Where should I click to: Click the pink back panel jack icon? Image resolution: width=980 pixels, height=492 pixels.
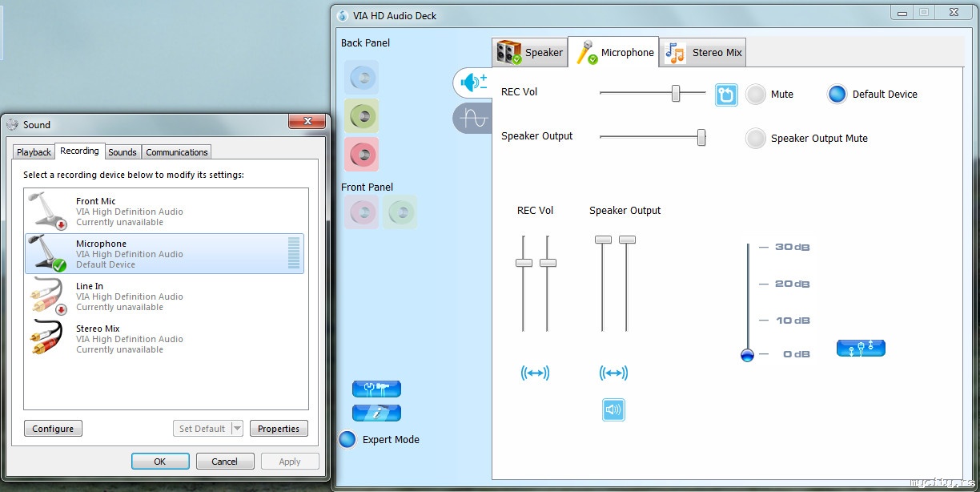361,154
